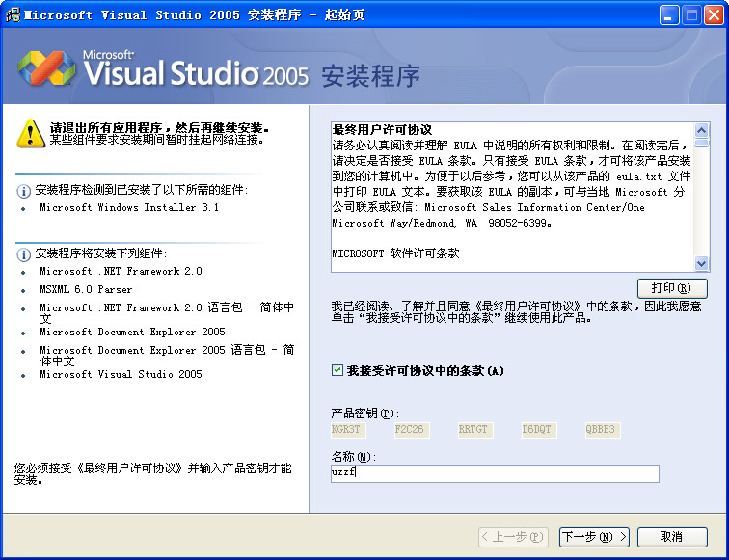The width and height of the screenshot is (729, 560).
Task: Click the 下一步(N) next button
Action: click(x=594, y=537)
